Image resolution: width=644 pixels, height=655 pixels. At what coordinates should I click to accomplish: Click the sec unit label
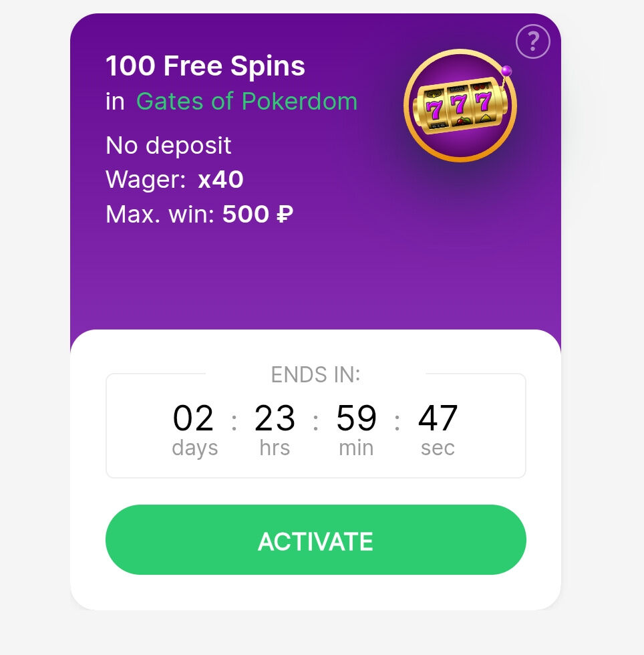438,448
